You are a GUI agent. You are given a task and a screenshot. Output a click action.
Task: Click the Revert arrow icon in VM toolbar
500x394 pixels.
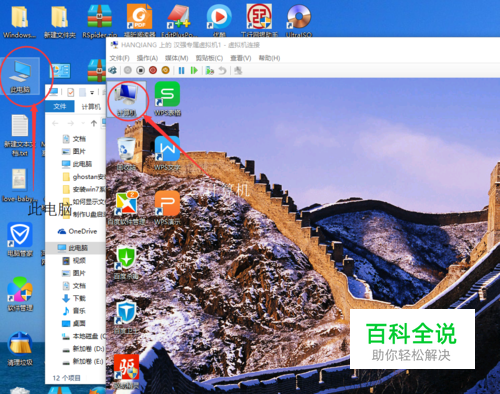(222, 70)
